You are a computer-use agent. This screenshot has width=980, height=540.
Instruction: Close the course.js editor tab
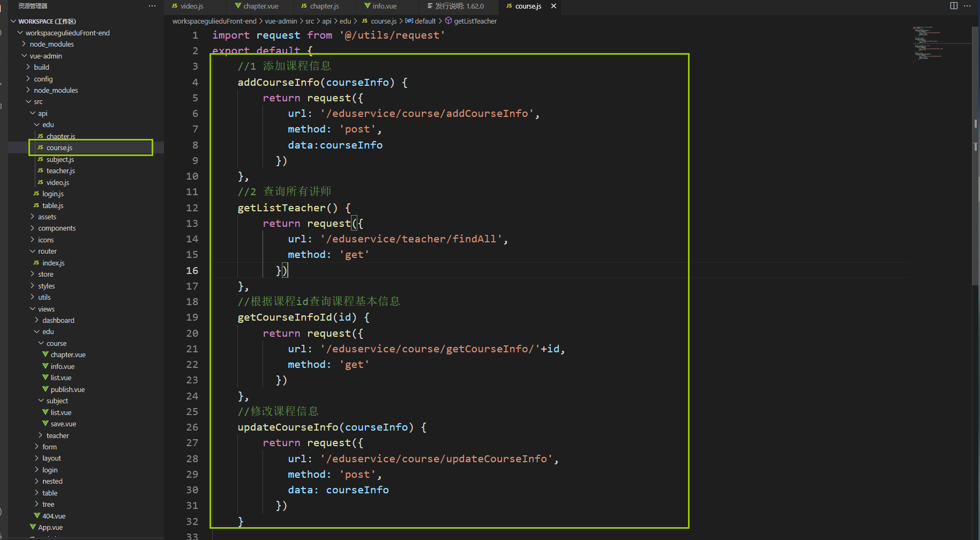pos(553,6)
